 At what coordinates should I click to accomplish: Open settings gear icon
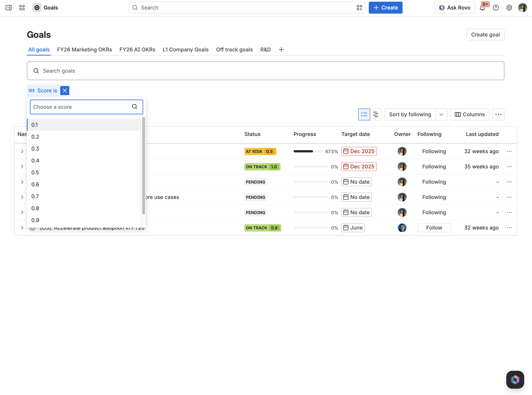pos(509,8)
